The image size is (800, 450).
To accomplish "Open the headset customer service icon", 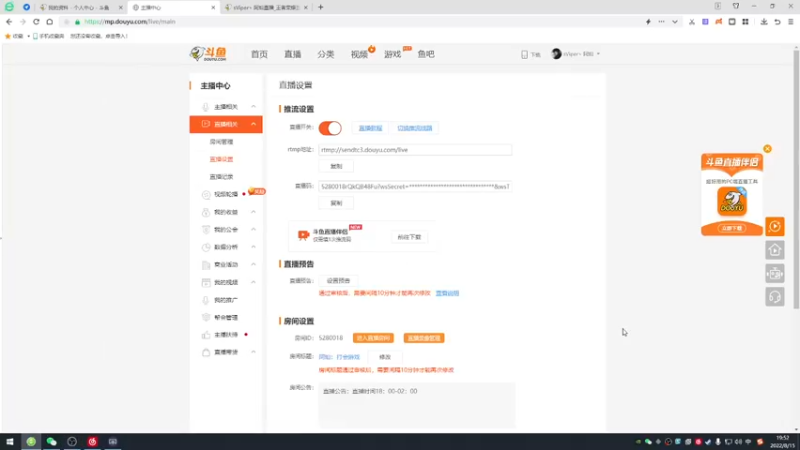I will [x=774, y=297].
